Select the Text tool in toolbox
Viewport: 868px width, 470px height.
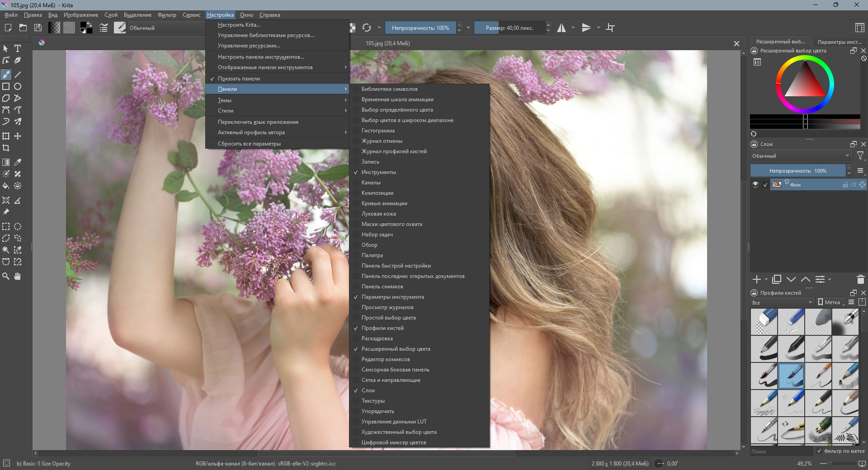pyautogui.click(x=18, y=48)
